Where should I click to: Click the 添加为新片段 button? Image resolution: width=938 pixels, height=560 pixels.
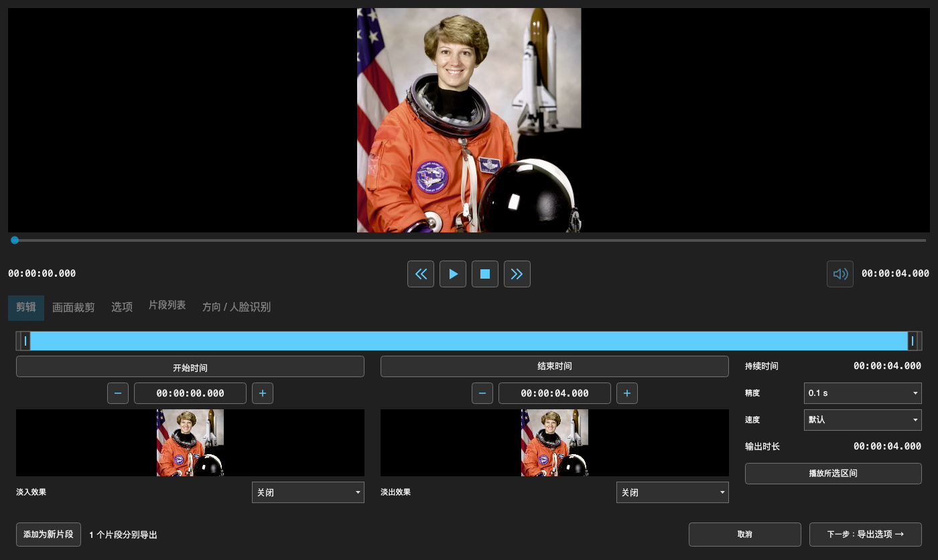(x=49, y=535)
